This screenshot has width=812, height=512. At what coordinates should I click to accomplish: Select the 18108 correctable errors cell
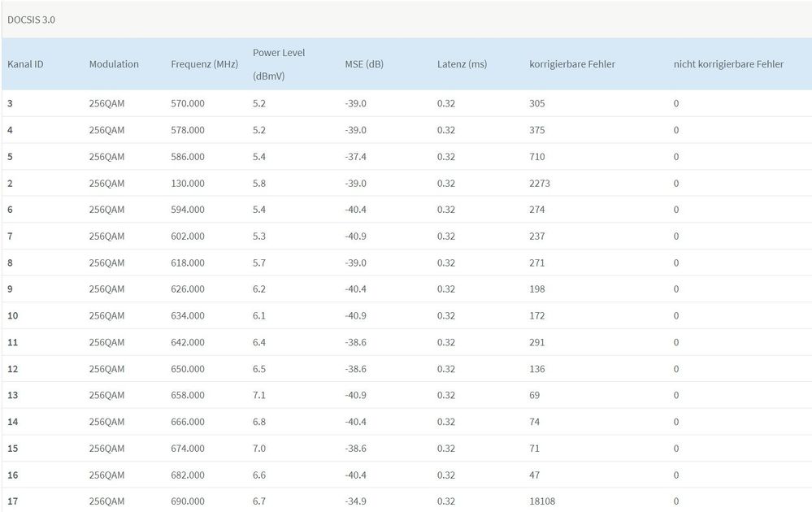[x=542, y=501]
